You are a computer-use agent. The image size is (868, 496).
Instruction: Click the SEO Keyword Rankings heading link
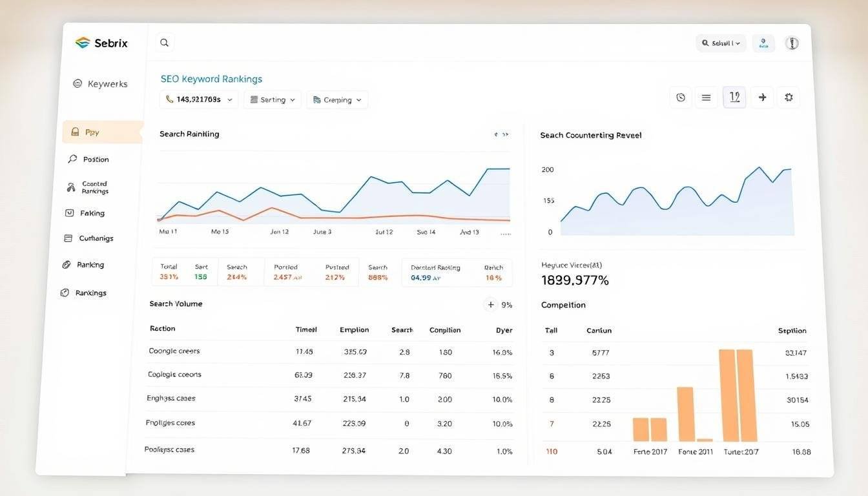[211, 77]
